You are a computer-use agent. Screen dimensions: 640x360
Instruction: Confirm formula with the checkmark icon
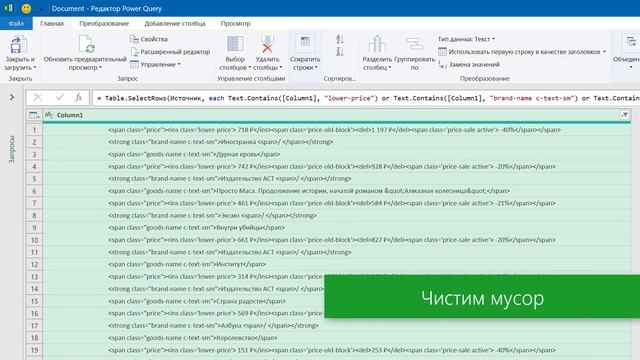coord(60,97)
